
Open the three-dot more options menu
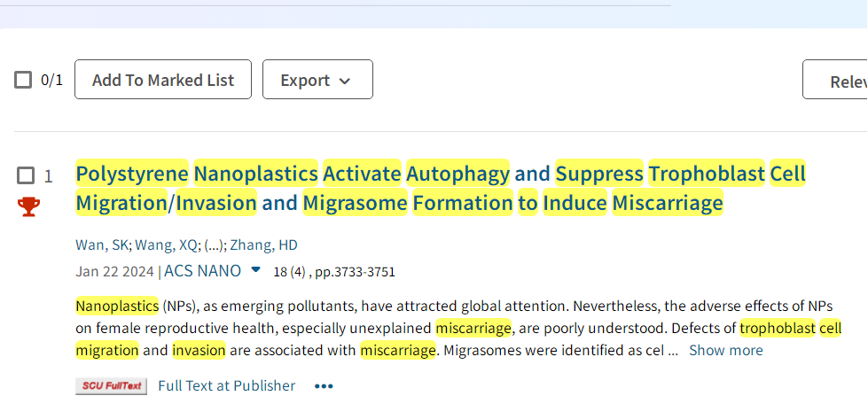point(324,386)
